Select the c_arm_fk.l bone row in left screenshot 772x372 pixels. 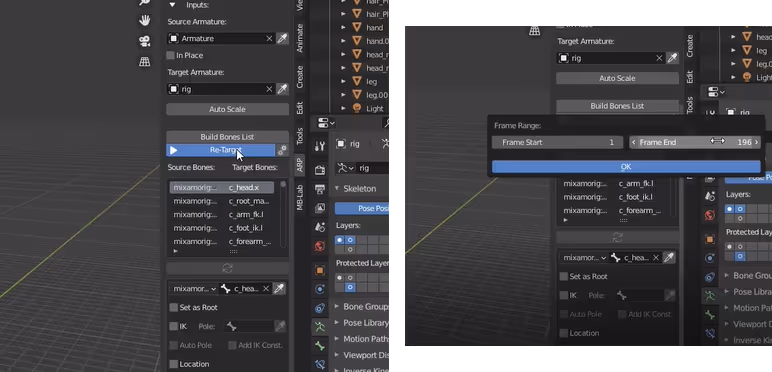222,215
